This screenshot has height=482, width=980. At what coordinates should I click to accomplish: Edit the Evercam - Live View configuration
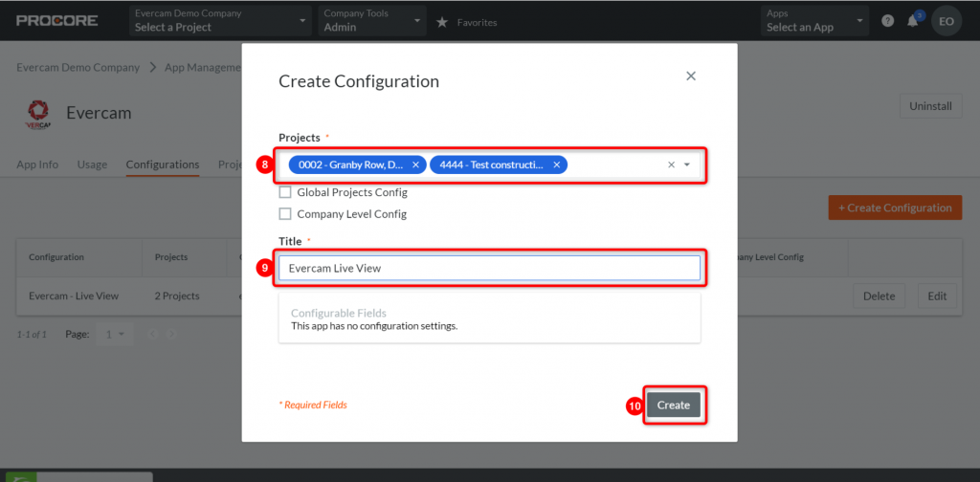(x=937, y=296)
